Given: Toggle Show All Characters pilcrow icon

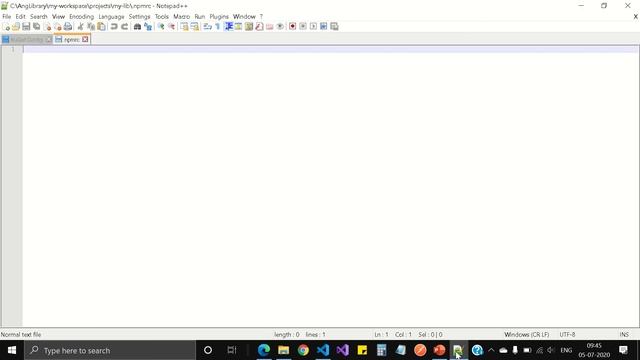Looking at the screenshot, I should (218, 27).
